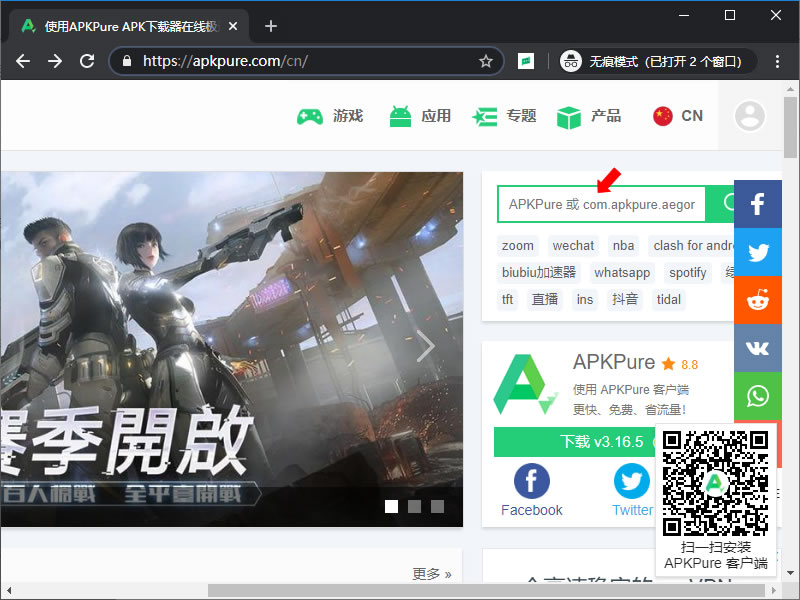Open the 应用 (Apps) menu

(419, 116)
